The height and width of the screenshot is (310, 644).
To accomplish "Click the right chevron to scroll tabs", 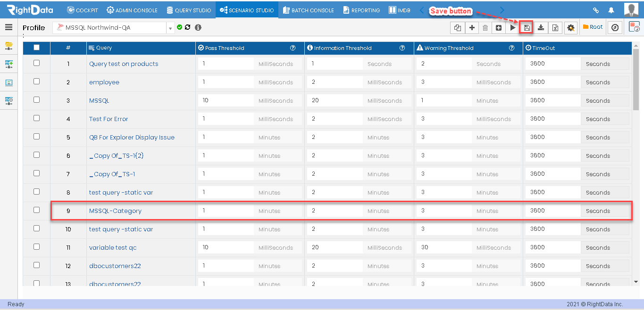I will pos(502,10).
